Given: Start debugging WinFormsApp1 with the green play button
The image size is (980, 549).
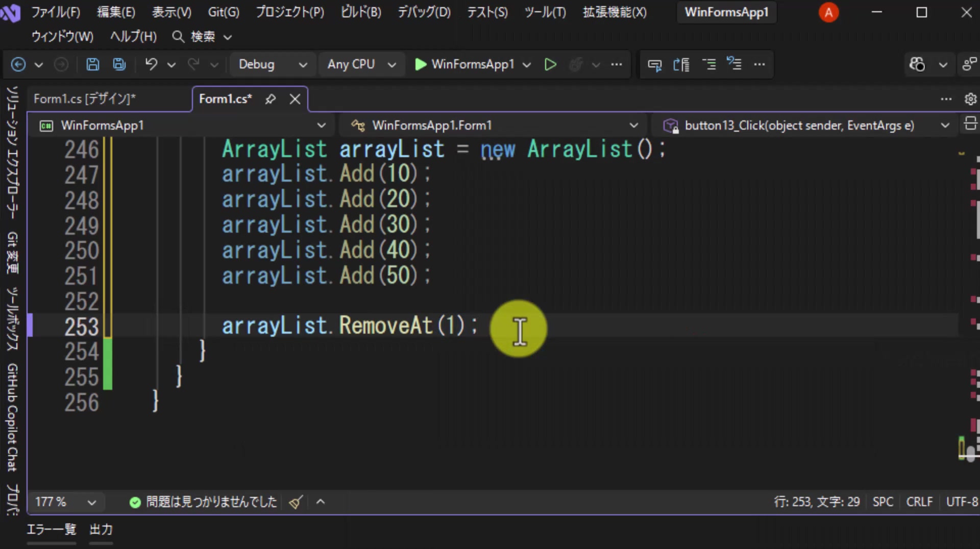Looking at the screenshot, I should coord(421,64).
